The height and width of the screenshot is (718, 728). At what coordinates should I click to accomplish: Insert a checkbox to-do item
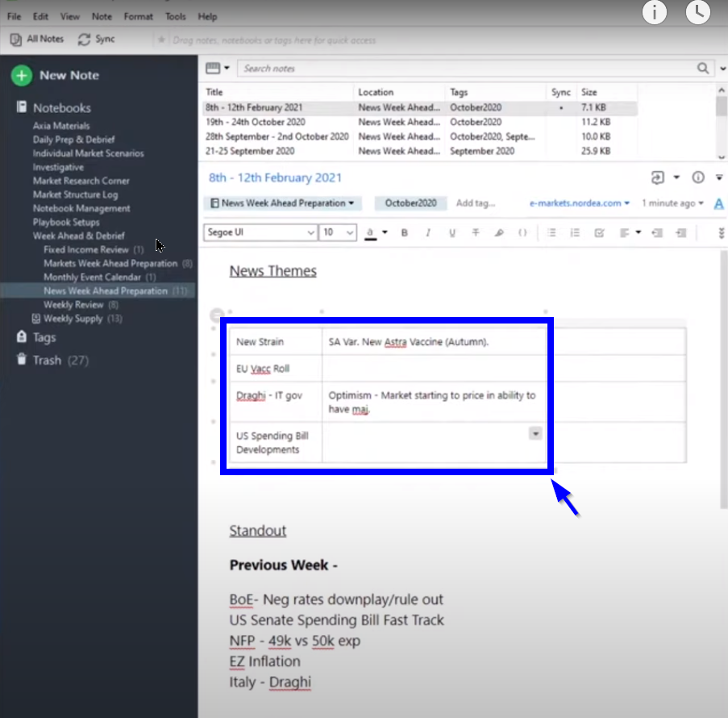[x=599, y=233]
